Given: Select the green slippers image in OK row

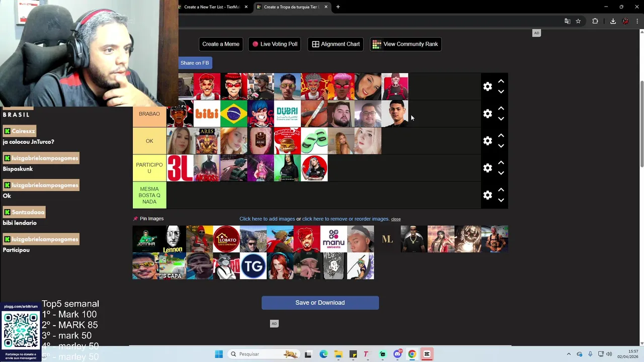Looking at the screenshot, I should [x=314, y=141].
